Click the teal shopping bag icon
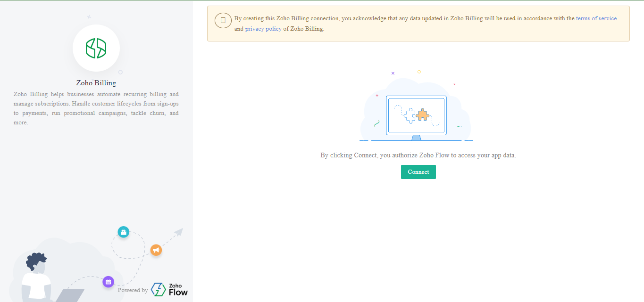Screen dimensions: 644x302 123,232
